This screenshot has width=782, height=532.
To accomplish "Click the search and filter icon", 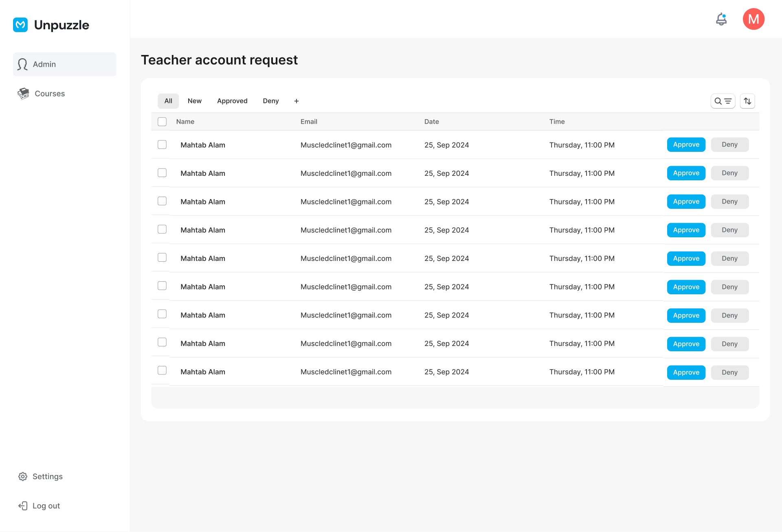I will [723, 101].
